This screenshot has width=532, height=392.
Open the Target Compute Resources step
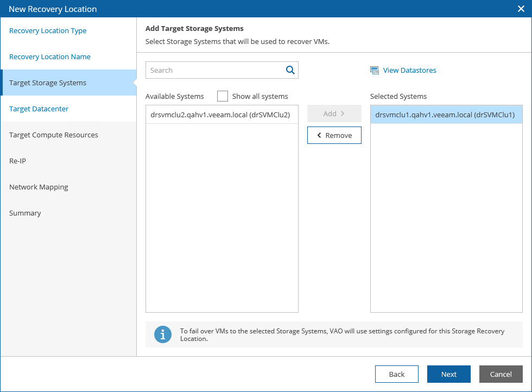54,135
